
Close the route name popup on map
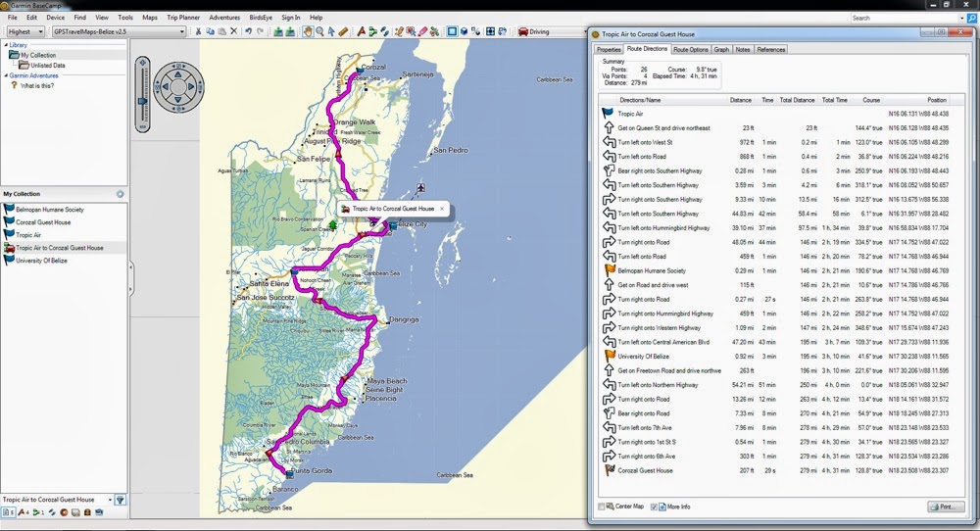(442, 209)
